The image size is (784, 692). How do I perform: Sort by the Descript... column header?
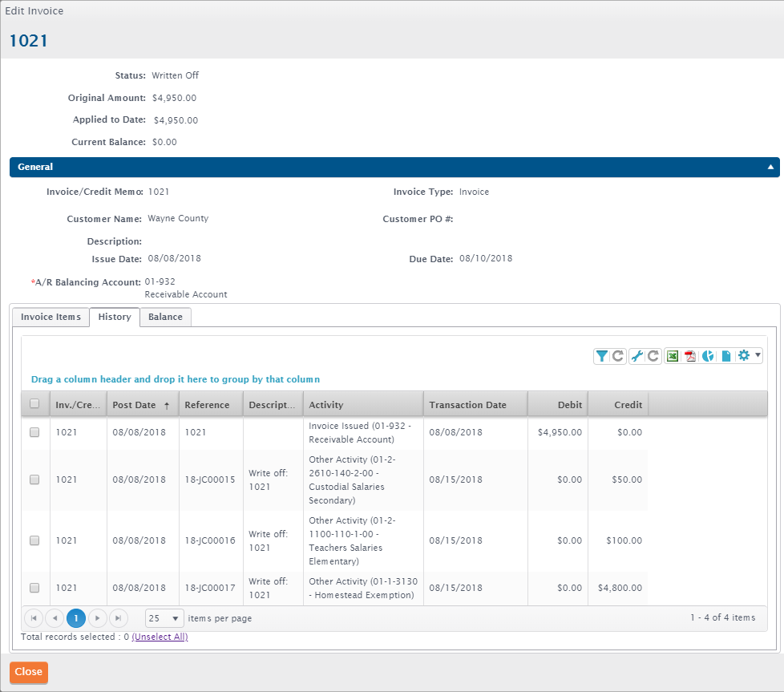pos(272,405)
